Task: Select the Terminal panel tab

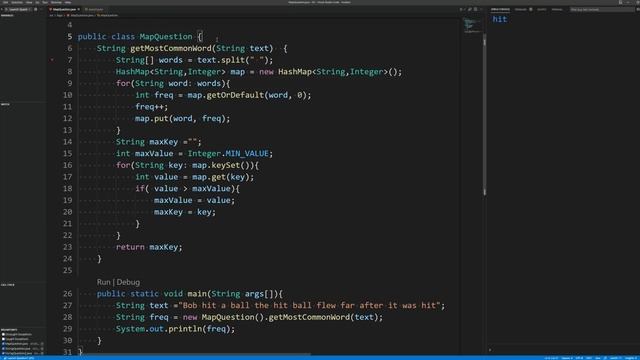Action: 521,9
